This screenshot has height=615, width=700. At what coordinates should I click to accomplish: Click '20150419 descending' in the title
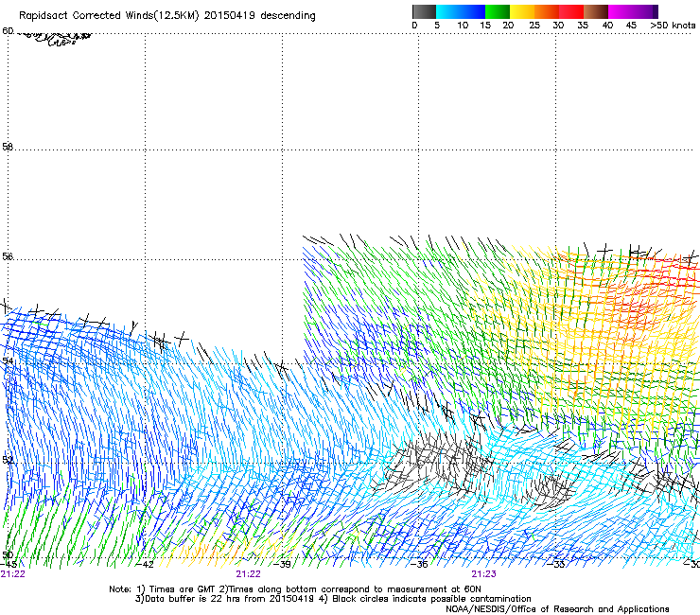click(260, 16)
